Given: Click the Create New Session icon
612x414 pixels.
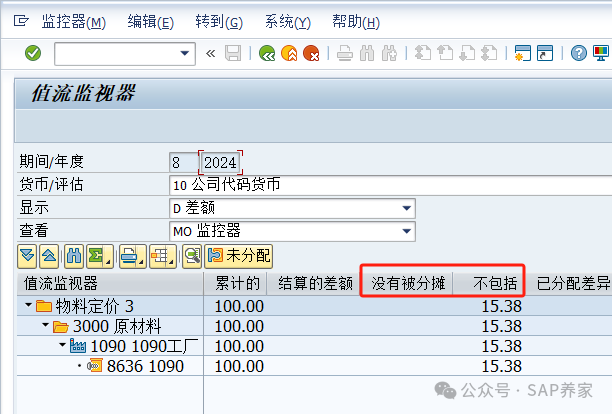Looking at the screenshot, I should (523, 53).
